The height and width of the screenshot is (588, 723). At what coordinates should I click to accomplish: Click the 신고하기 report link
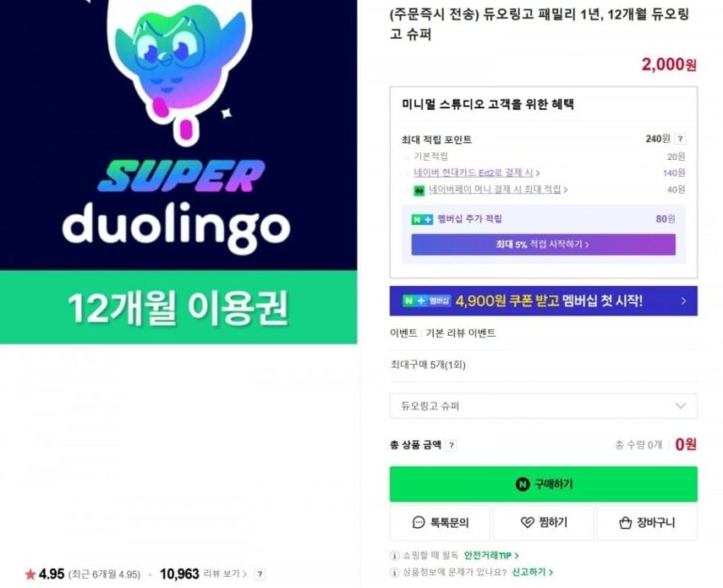point(532,572)
